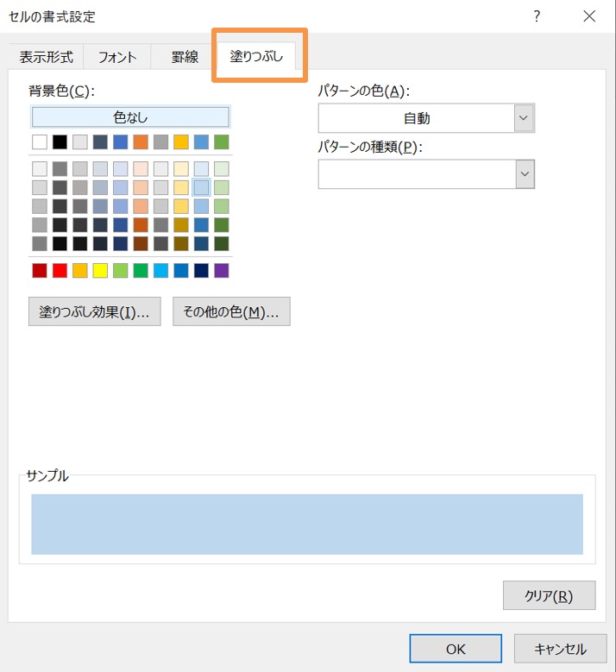Pick the bright red standard color swatch

pos(60,270)
